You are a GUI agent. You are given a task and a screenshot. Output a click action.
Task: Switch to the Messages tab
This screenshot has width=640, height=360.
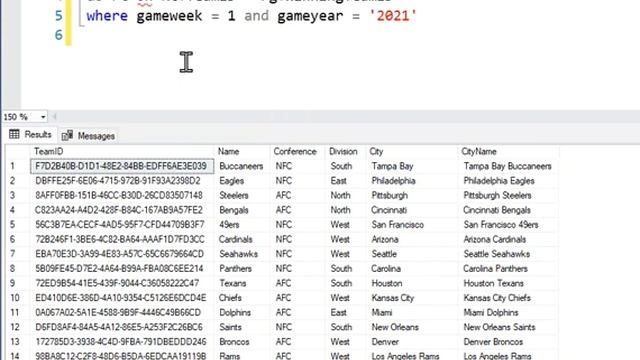point(88,136)
